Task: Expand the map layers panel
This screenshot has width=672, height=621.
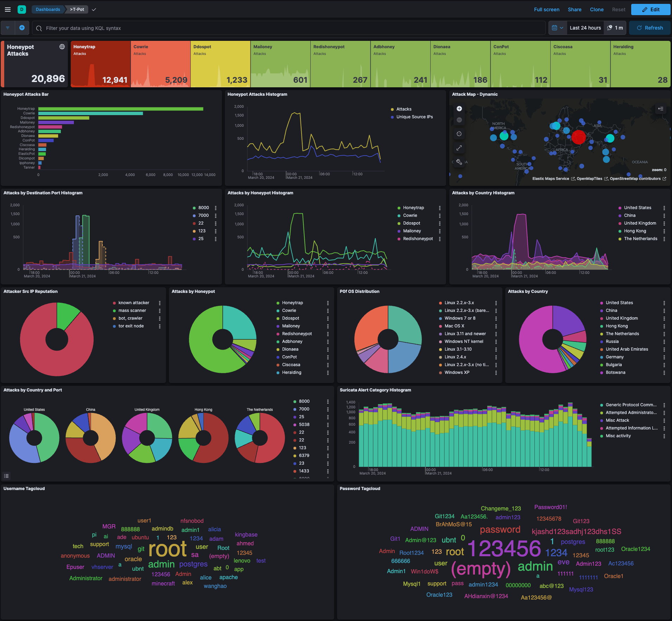Action: (660, 109)
